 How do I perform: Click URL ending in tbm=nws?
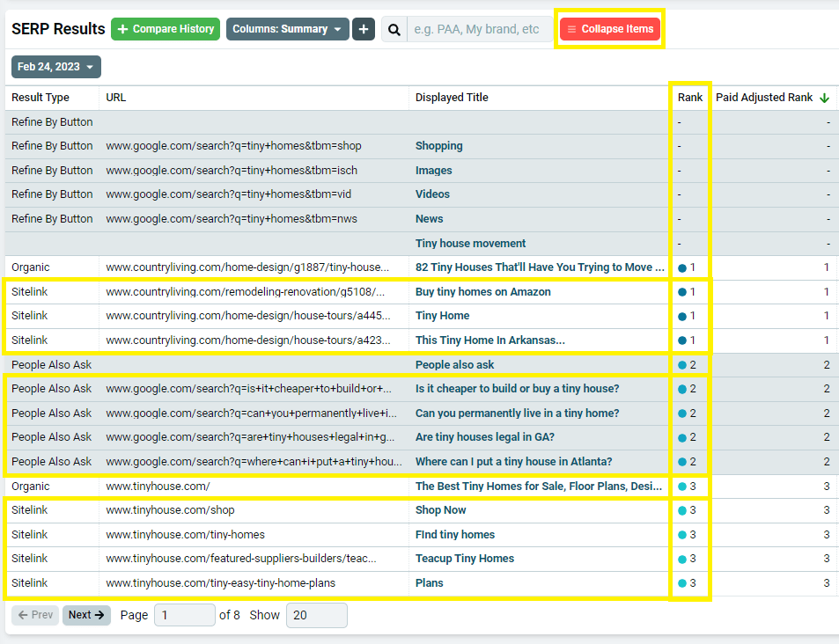point(232,219)
